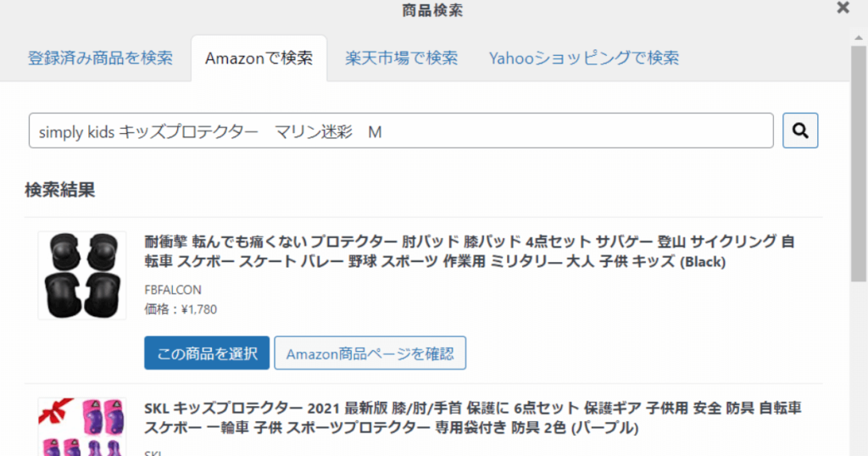Close the 商品検索 dialog

tap(843, 8)
